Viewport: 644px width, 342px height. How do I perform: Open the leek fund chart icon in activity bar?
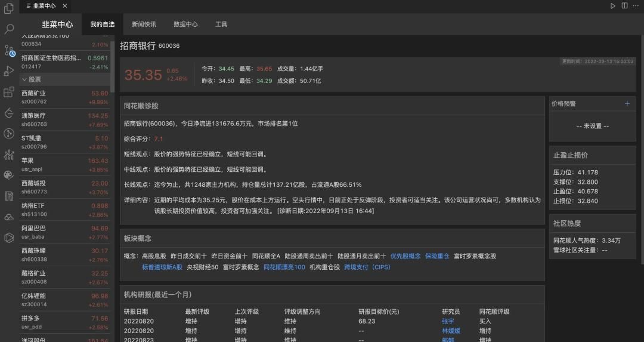[x=8, y=154]
